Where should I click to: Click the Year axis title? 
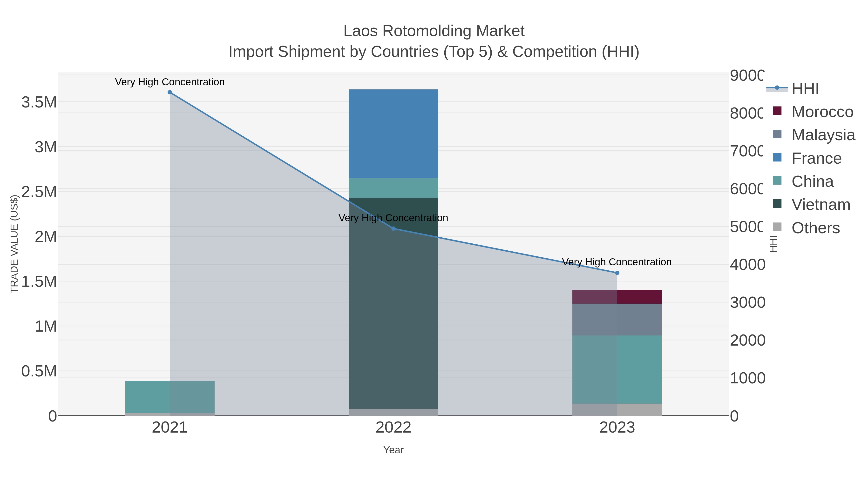click(393, 450)
